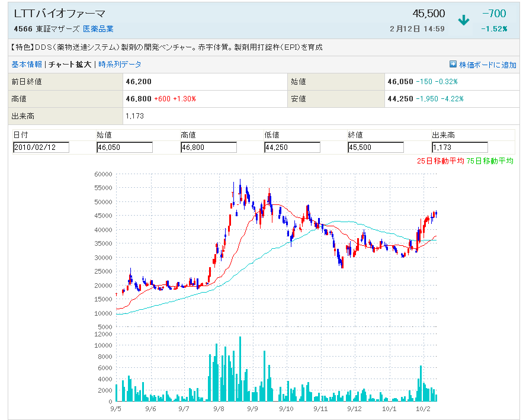Add the stock via the 株価ボードに追加 link
Viewport: 523px width, 420px height.
(x=487, y=65)
